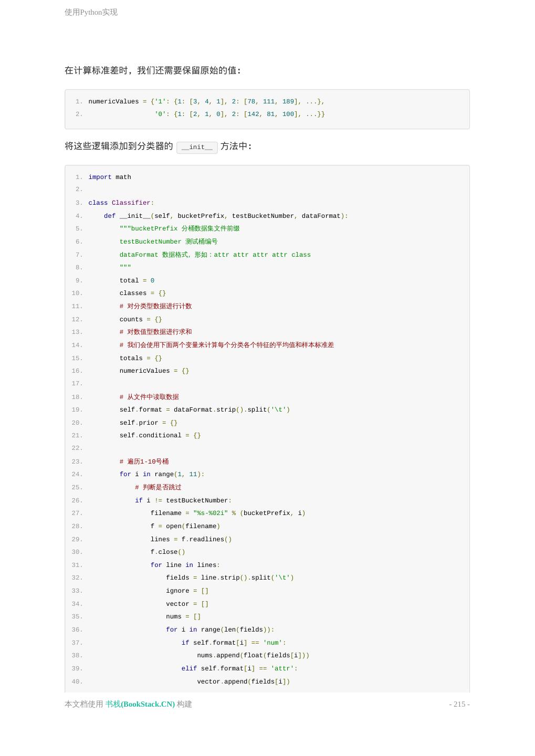
Task: Click the line vector.append(fields[i])
Action: pyautogui.click(x=244, y=681)
